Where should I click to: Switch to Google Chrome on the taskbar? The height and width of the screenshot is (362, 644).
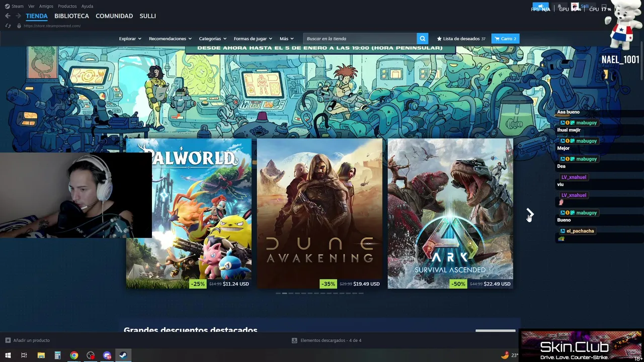(74, 355)
